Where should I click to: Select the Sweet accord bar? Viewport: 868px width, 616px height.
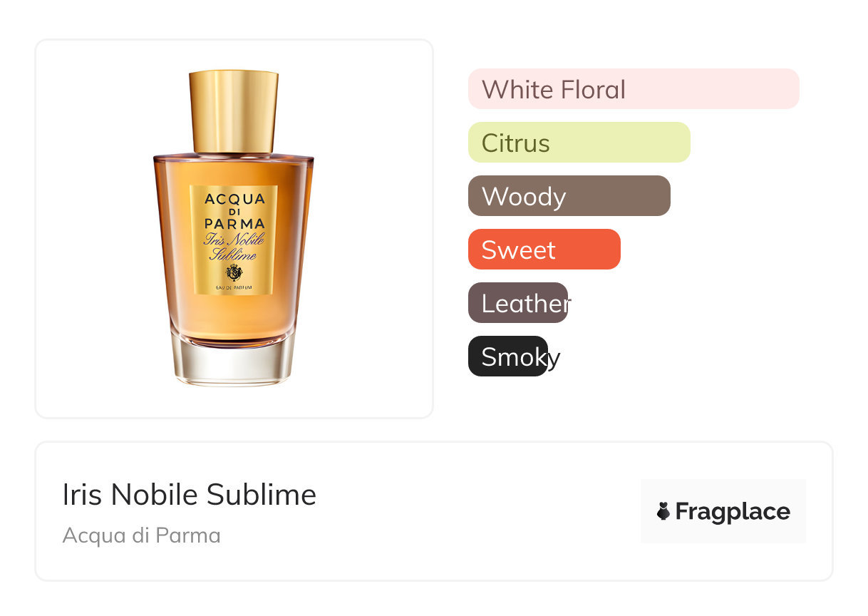544,250
